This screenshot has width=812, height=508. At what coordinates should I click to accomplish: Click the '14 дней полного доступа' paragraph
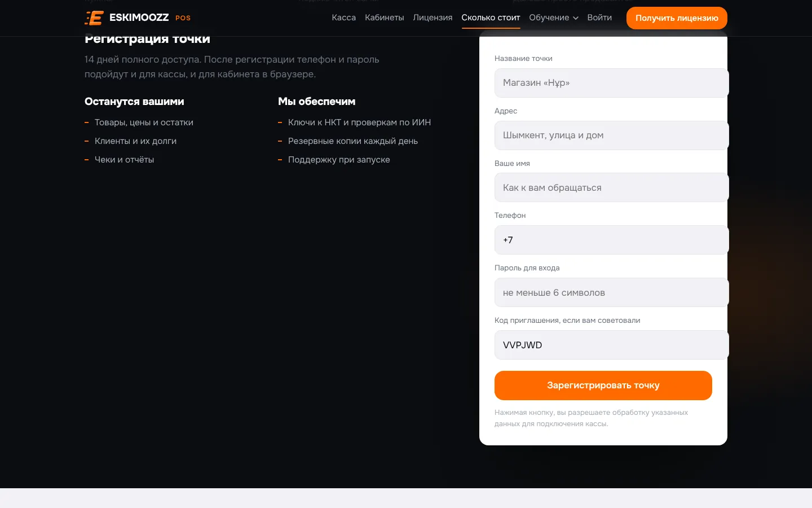pos(232,67)
